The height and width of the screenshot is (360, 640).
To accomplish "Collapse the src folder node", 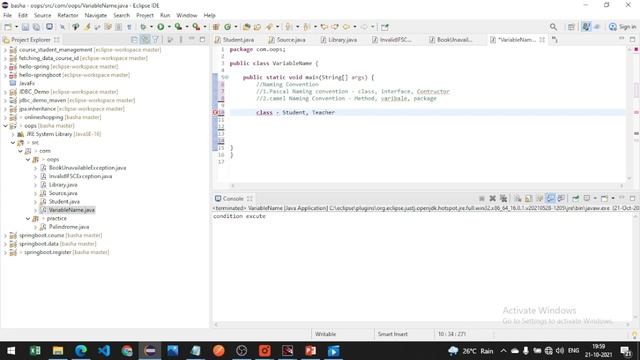I will click(x=13, y=142).
